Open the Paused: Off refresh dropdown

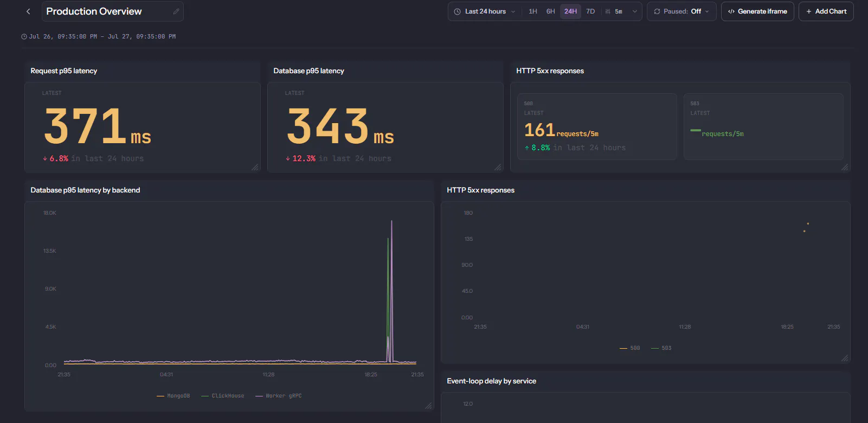[681, 11]
